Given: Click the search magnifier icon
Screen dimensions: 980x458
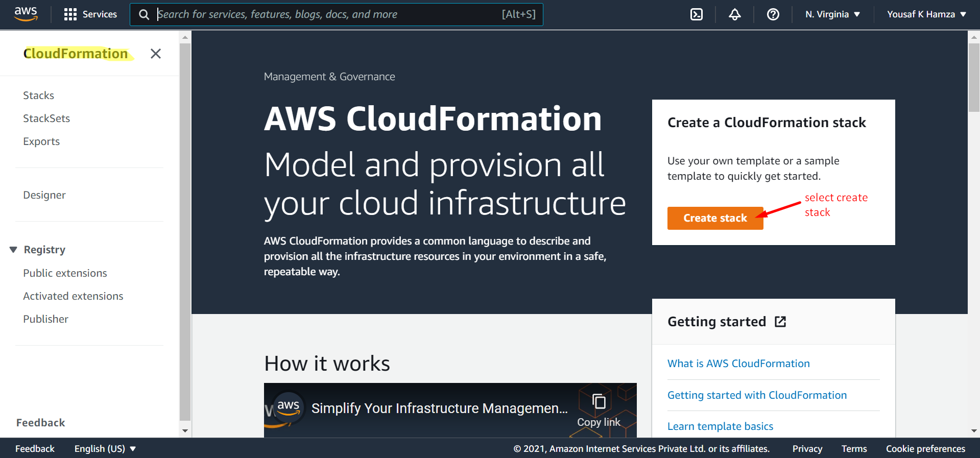Looking at the screenshot, I should point(144,14).
